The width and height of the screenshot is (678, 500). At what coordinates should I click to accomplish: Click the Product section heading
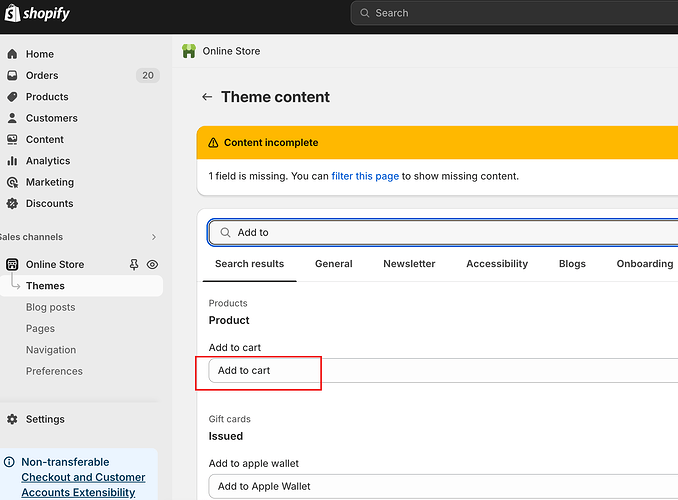pos(229,320)
